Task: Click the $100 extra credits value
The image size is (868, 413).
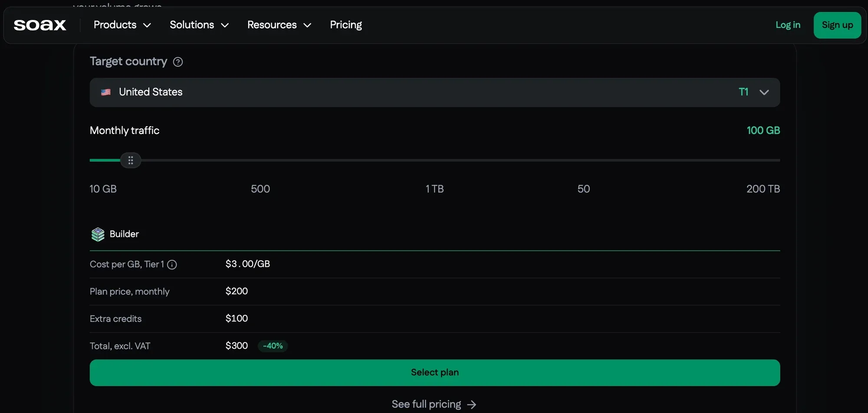Action: pyautogui.click(x=237, y=319)
